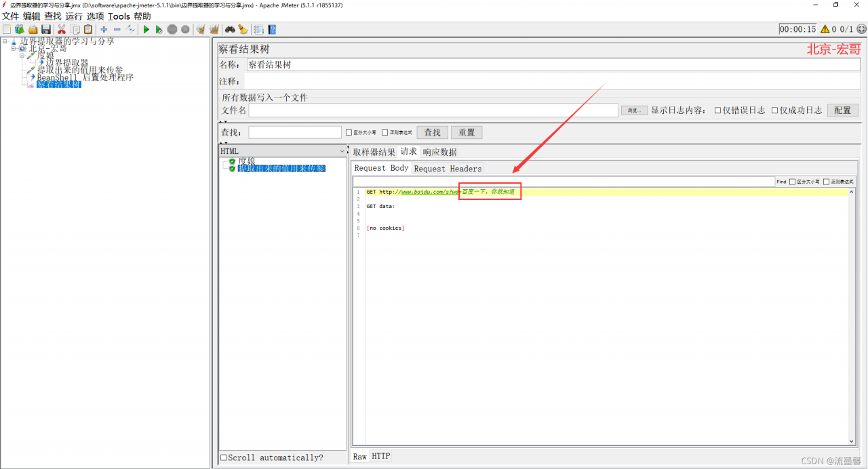This screenshot has width=868, height=469.
Task: Collapse the 北京-宏哥 thread group node
Action: [13, 49]
